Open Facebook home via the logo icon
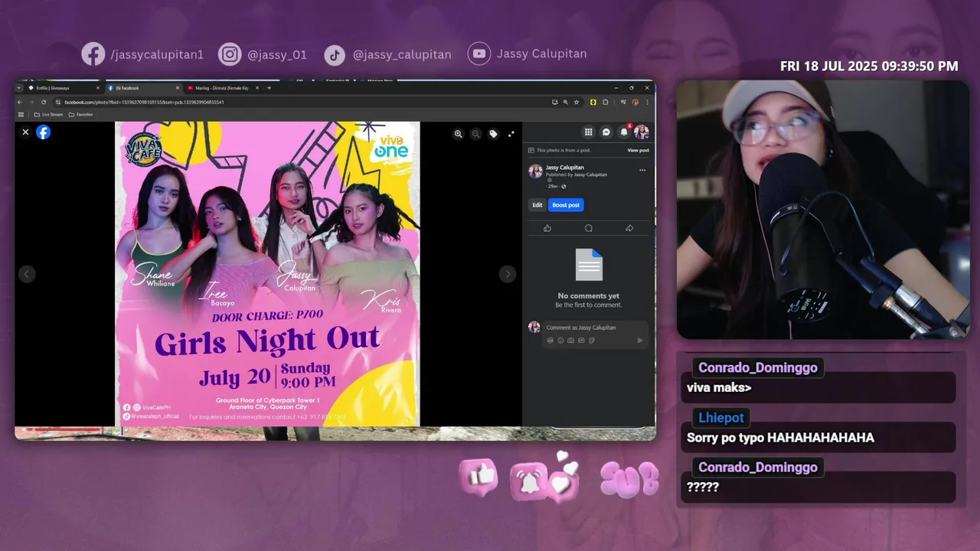This screenshot has width=980, height=551. point(44,132)
